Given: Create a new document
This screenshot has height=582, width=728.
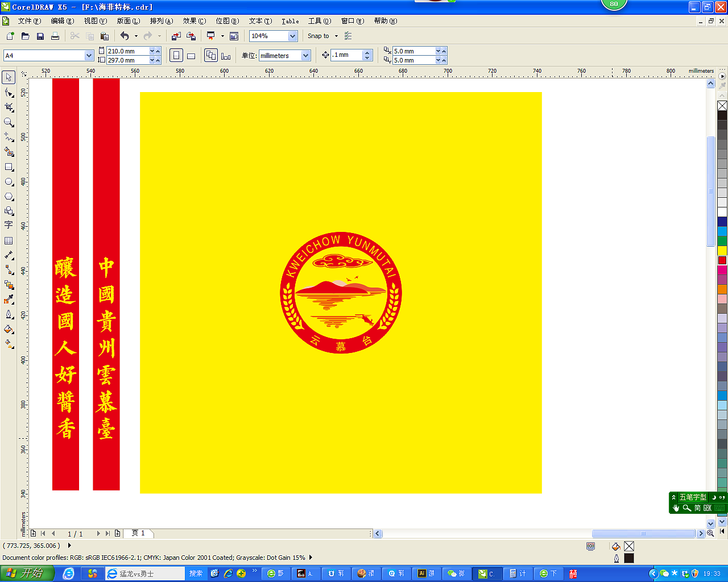Looking at the screenshot, I should [x=10, y=36].
